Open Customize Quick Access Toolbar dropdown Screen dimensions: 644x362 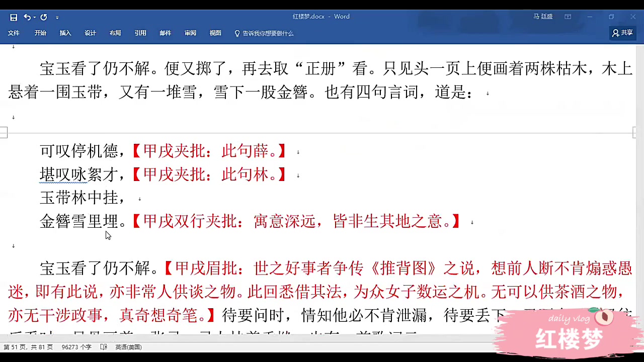tap(57, 18)
